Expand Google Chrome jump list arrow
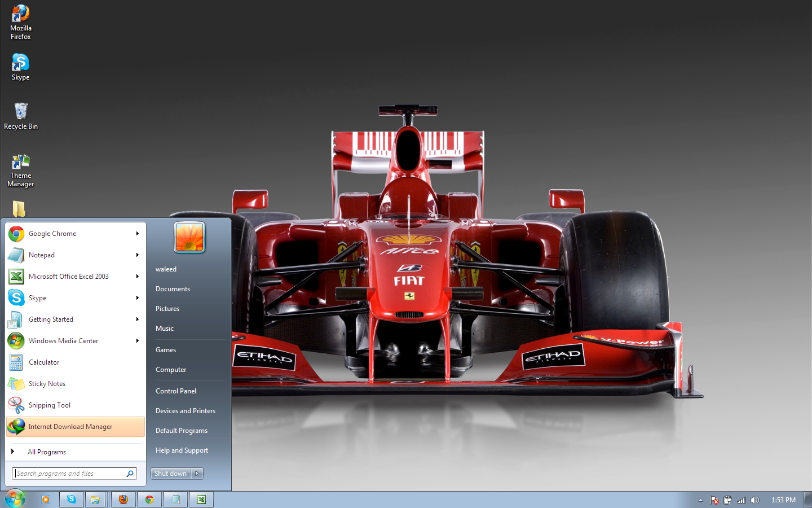812x508 pixels. [x=137, y=234]
